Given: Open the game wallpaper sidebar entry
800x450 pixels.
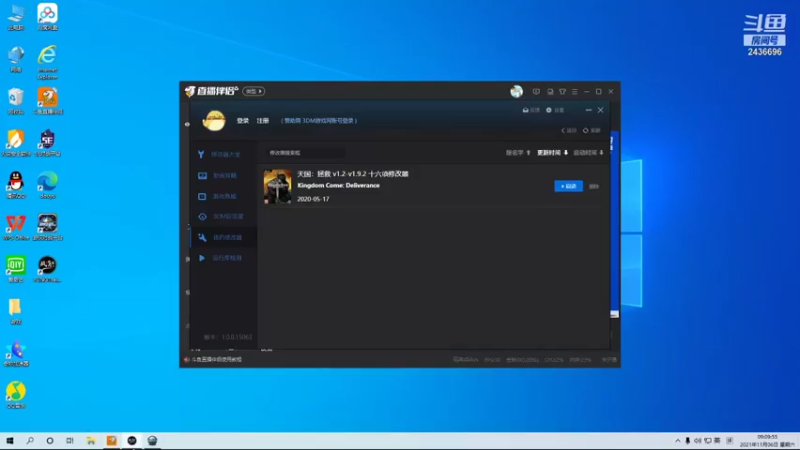Looking at the screenshot, I should coord(219,196).
